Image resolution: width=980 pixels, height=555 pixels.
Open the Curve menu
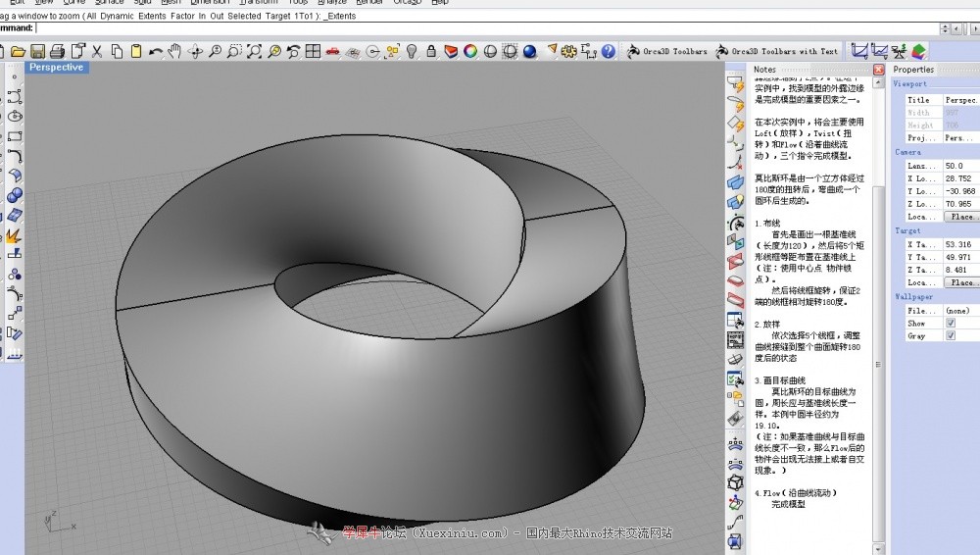coord(73,2)
